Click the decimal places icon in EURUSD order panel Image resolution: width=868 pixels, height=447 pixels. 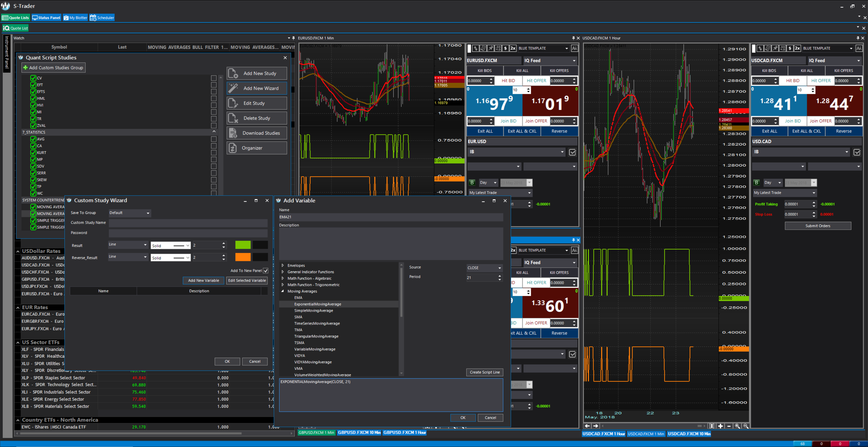click(x=498, y=49)
